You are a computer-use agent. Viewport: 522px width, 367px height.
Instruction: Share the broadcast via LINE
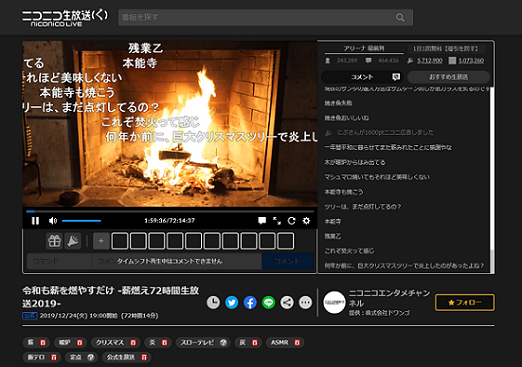(269, 302)
